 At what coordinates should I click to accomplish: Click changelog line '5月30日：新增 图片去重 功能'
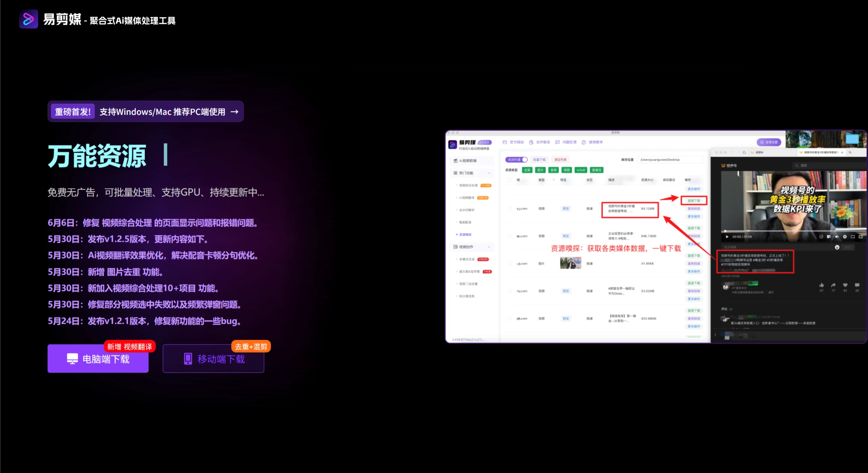click(106, 272)
